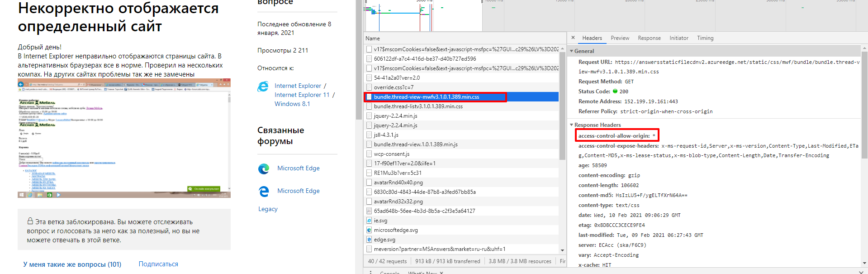
Task: Open the Timing tab
Action: (705, 38)
